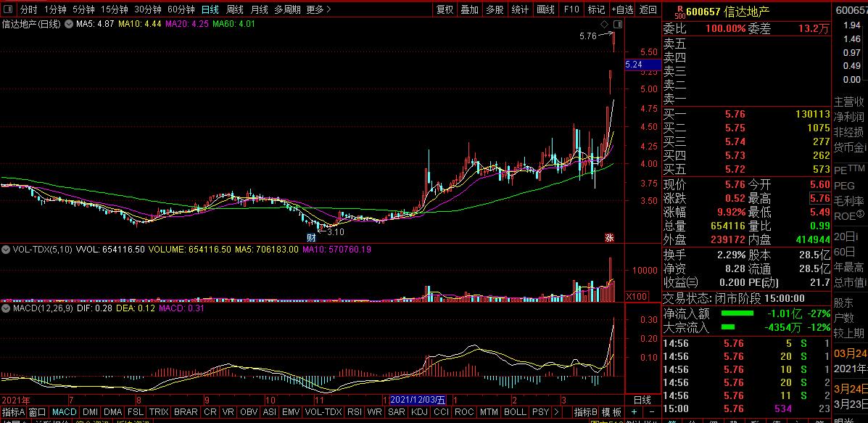Switch to the 30分钟 period
The height and width of the screenshot is (423, 868).
pos(148,9)
